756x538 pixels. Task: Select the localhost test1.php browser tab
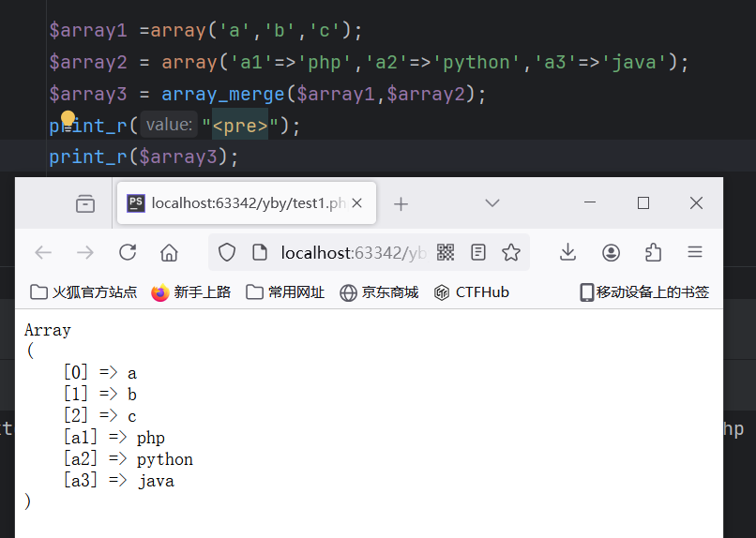point(247,203)
